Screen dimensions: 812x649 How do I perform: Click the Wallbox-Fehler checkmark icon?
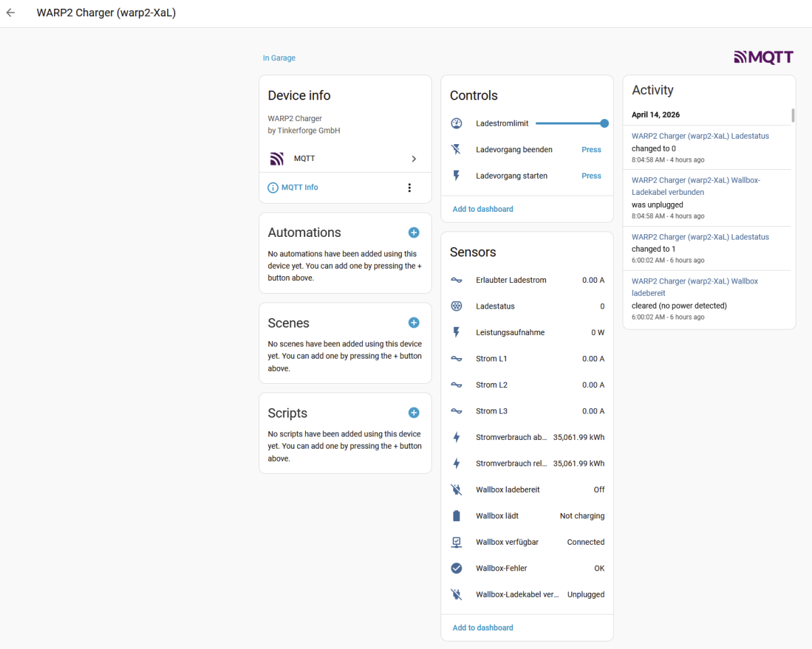(457, 568)
